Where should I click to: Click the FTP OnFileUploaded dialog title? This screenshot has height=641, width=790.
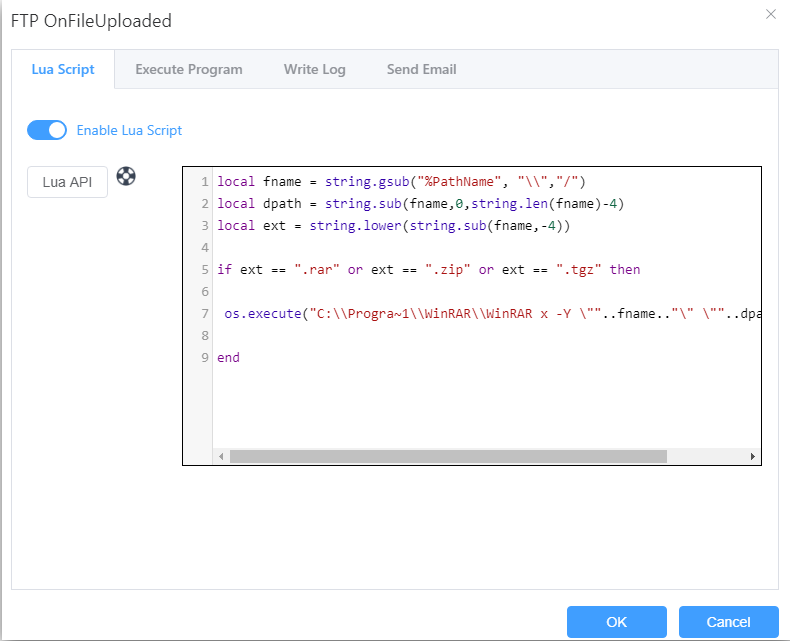coord(91,21)
